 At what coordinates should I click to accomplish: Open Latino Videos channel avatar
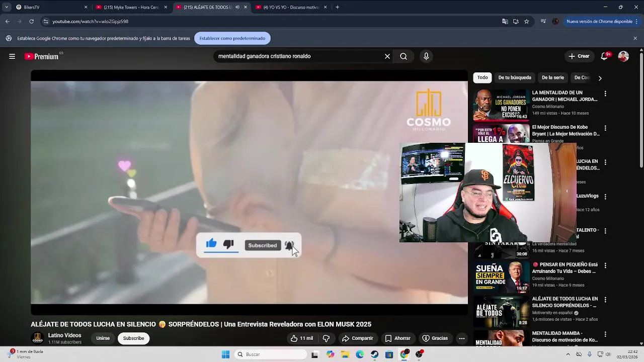[x=37, y=338]
